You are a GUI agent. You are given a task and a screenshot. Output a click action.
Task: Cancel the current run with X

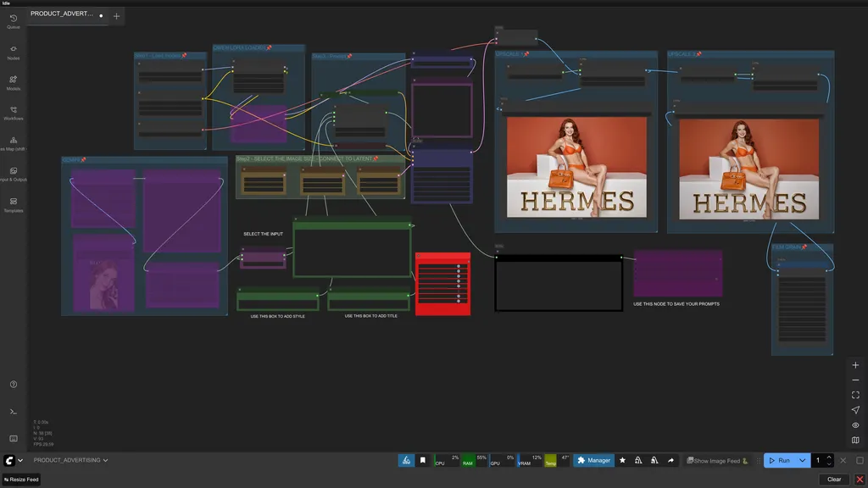tap(843, 460)
